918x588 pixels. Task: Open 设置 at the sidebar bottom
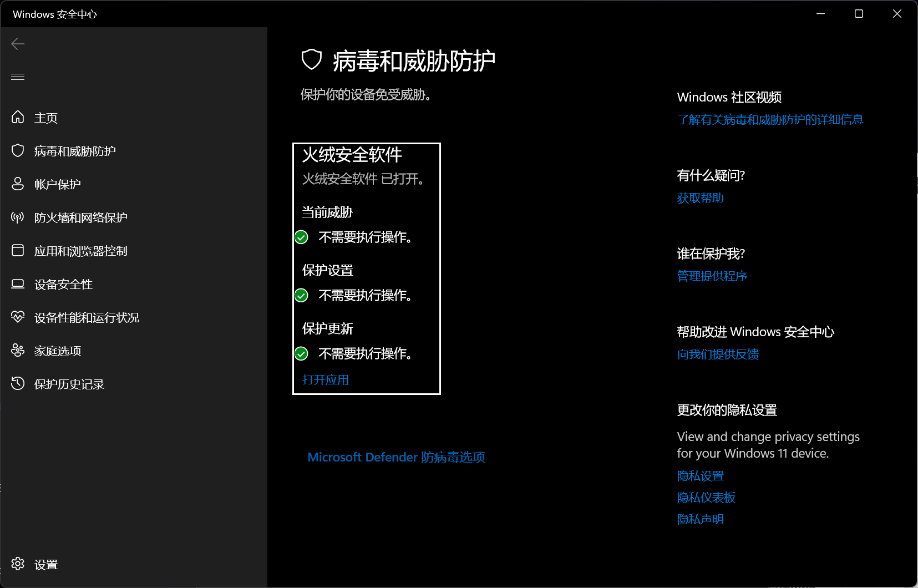coord(45,564)
